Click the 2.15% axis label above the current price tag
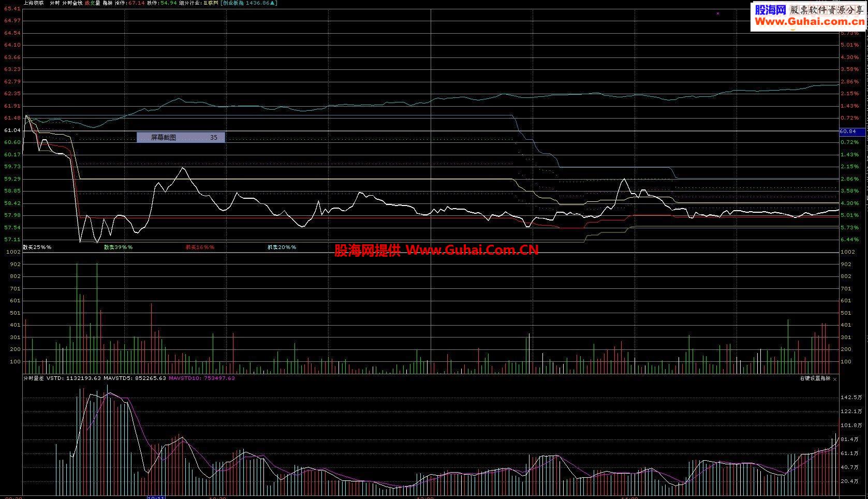This screenshot has height=499, width=868. click(849, 94)
